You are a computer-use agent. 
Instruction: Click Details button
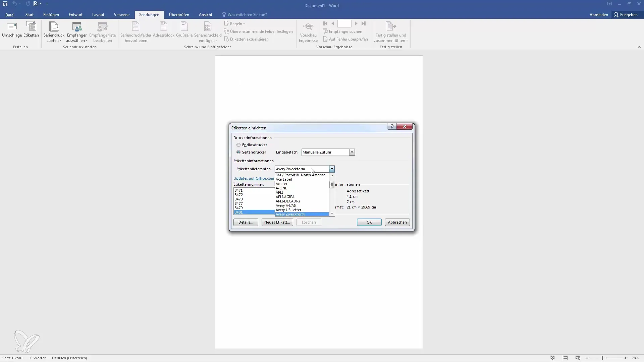pyautogui.click(x=246, y=222)
